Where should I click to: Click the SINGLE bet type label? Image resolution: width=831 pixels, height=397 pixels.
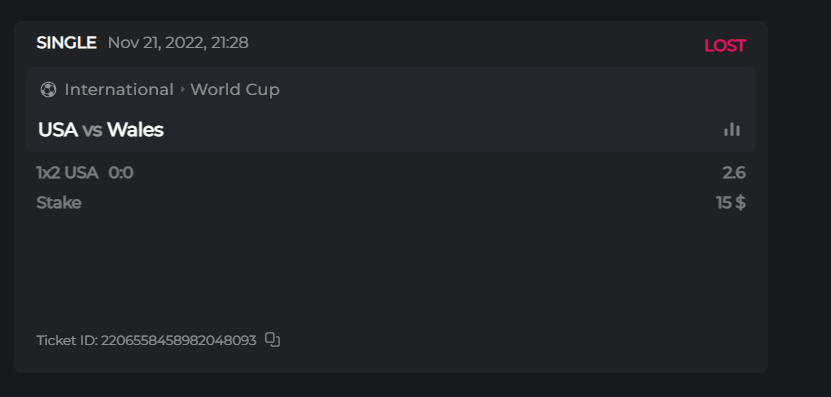(x=66, y=43)
